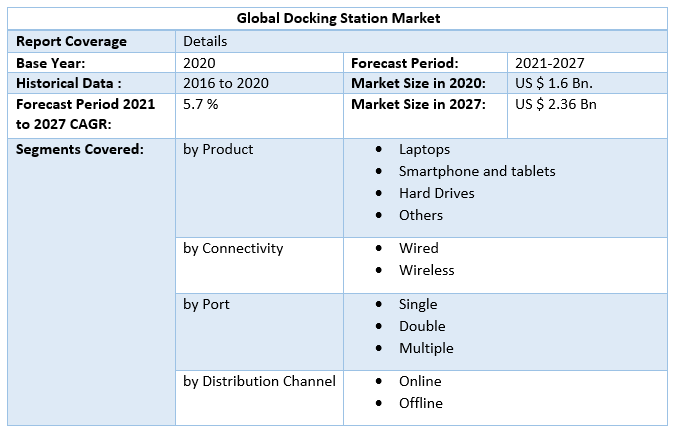Select the Laptops bullet item
Image resolution: width=675 pixels, height=433 pixels.
(424, 149)
